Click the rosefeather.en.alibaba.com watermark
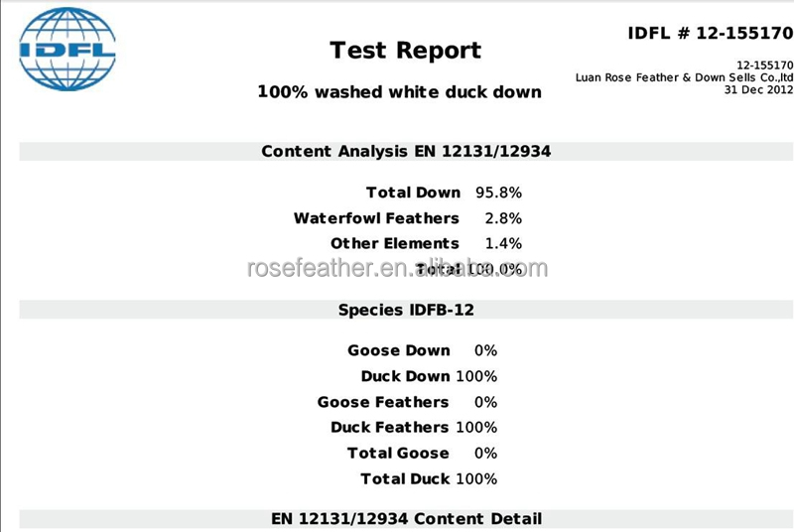 pos(398,268)
